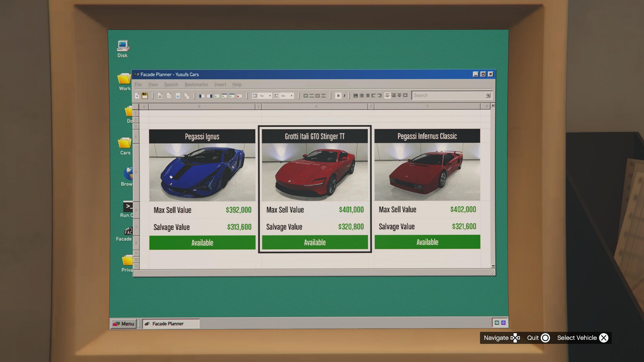644x362 pixels.
Task: Open the Insert menu
Action: coord(220,84)
